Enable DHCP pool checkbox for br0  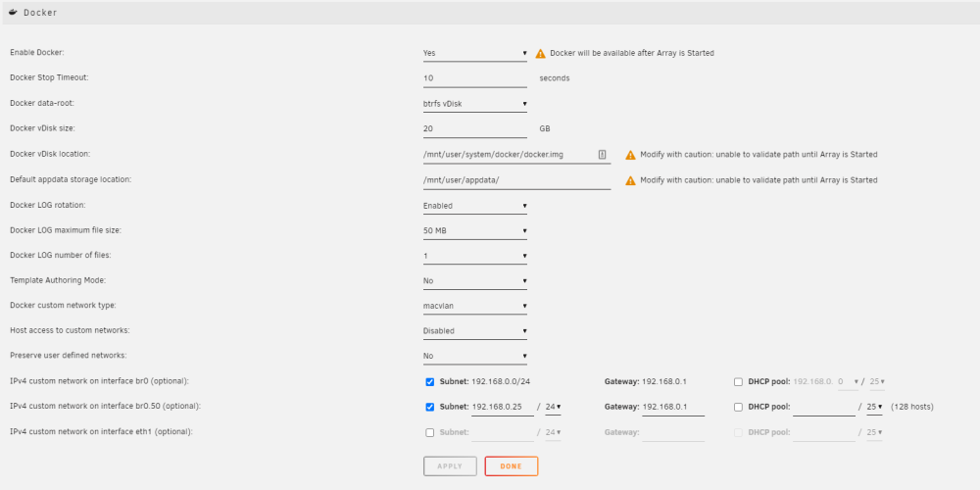[x=738, y=382]
